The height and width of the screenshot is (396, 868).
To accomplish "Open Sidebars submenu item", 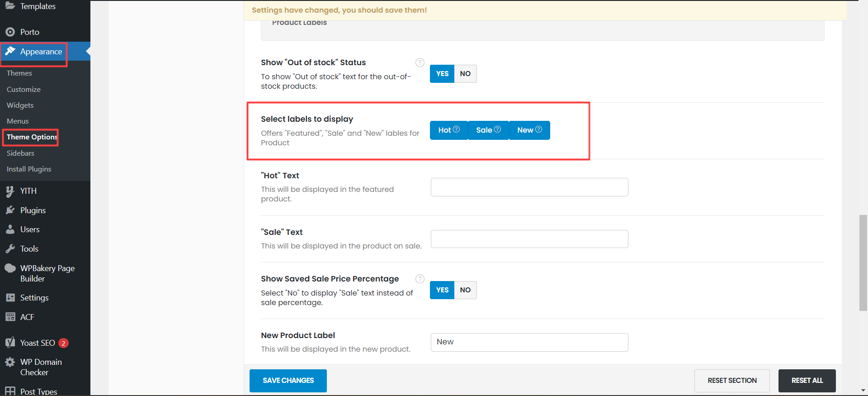I will click(20, 153).
